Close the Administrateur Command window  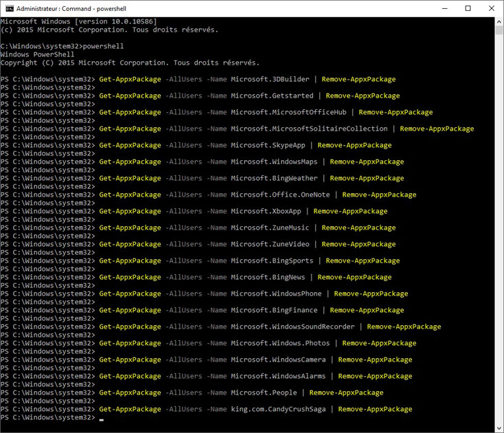492,9
